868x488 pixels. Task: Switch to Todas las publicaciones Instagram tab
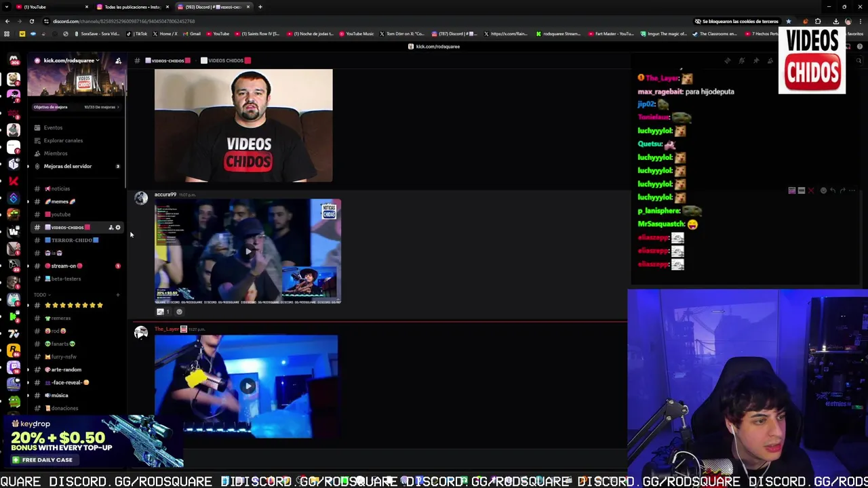click(132, 7)
